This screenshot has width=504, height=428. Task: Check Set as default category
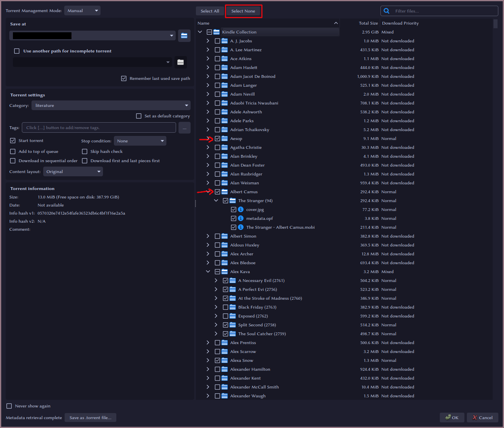pyautogui.click(x=139, y=116)
